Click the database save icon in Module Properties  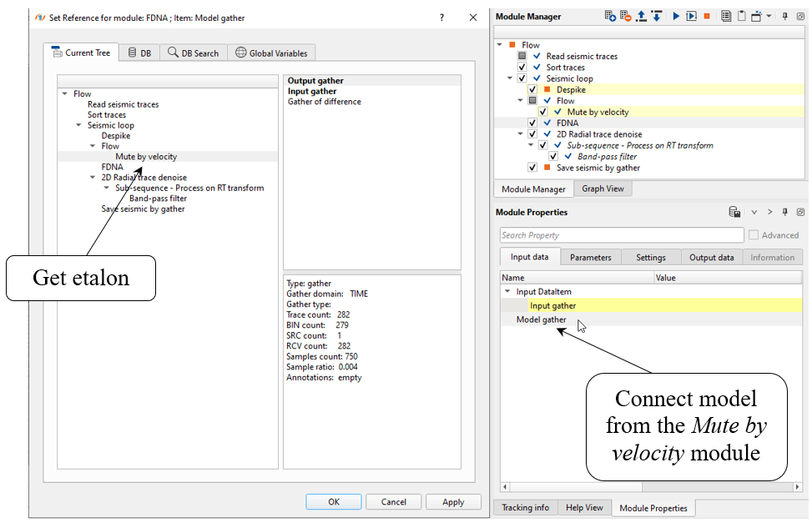coord(734,212)
